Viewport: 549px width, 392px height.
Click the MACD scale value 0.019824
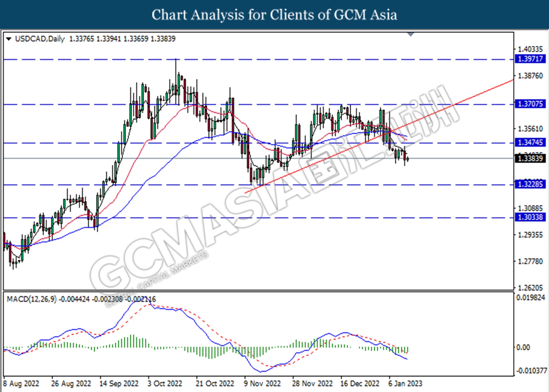[x=531, y=298]
